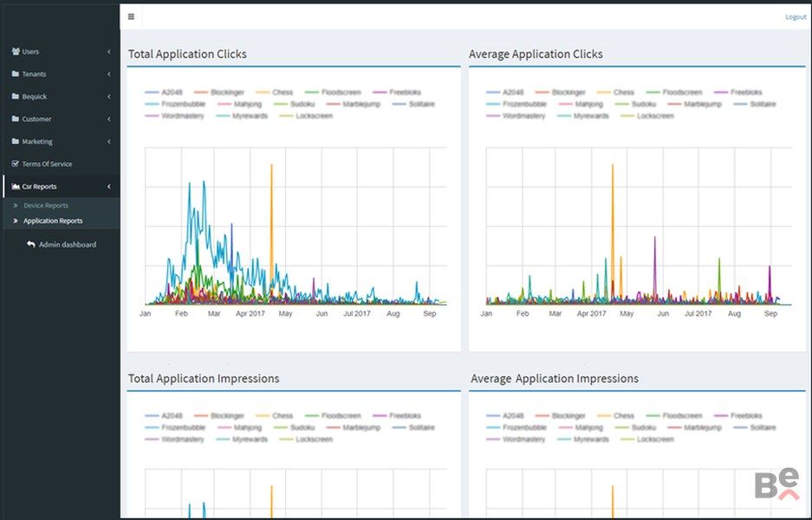
Task: Expand the Marketing menu chevron
Action: tap(108, 141)
